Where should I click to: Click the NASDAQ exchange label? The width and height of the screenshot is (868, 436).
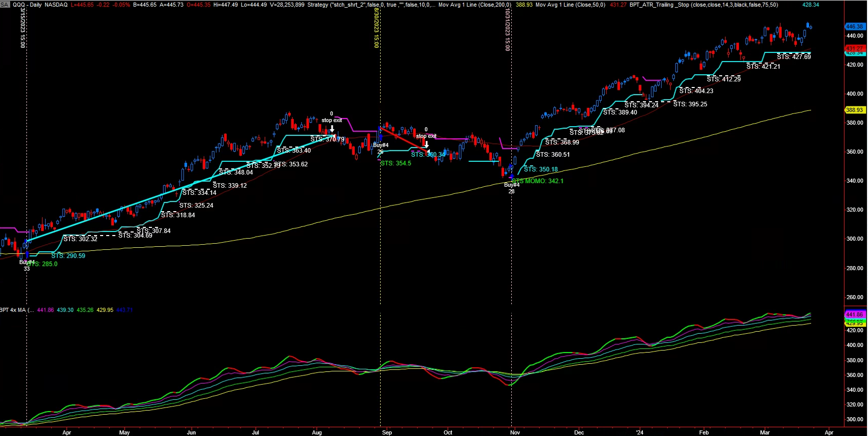click(56, 5)
